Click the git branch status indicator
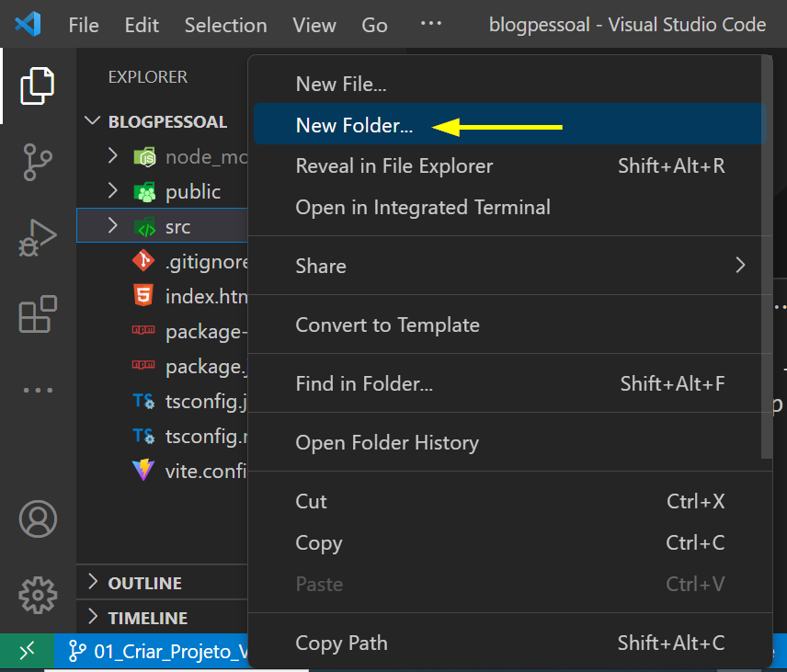The width and height of the screenshot is (787, 672). pos(156,651)
